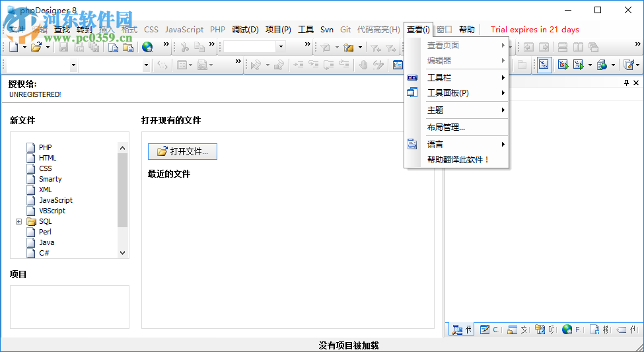Open the document template bottom tab
644x352 pixels.
(x=599, y=330)
